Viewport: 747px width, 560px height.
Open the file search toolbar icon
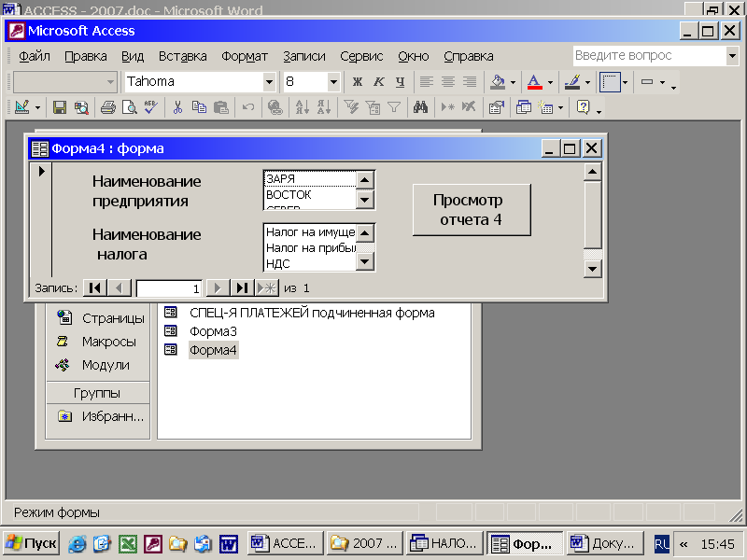[81, 107]
